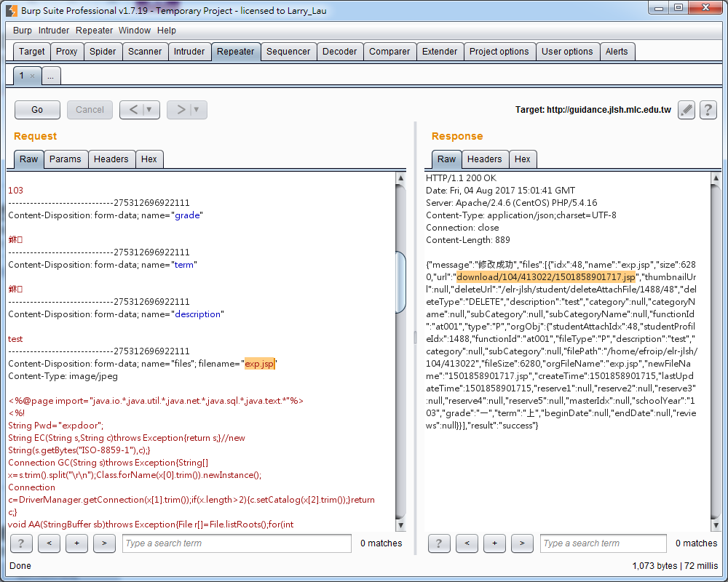Switch to the Intruder tool tab

tap(189, 52)
